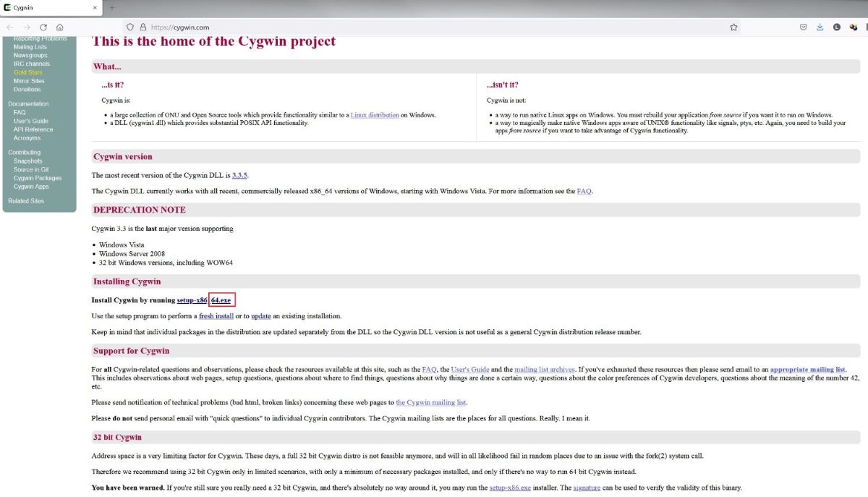The height and width of the screenshot is (497, 868).
Task: Open a new tab with the plus button
Action: 111,7
